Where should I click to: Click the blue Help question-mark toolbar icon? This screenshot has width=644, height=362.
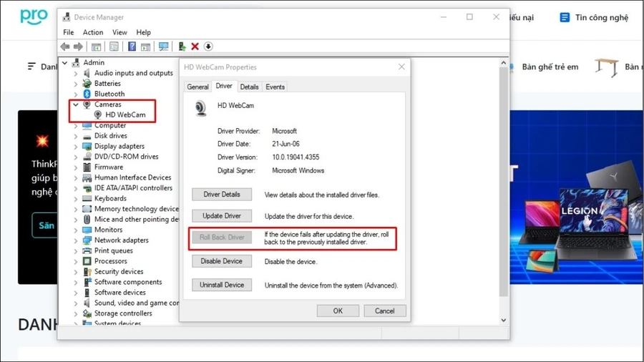pyautogui.click(x=132, y=47)
